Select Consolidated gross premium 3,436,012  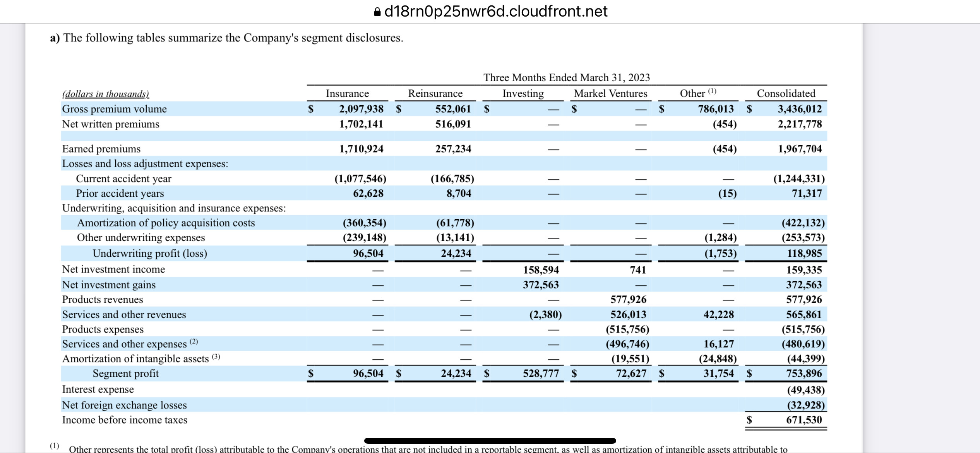tap(800, 109)
